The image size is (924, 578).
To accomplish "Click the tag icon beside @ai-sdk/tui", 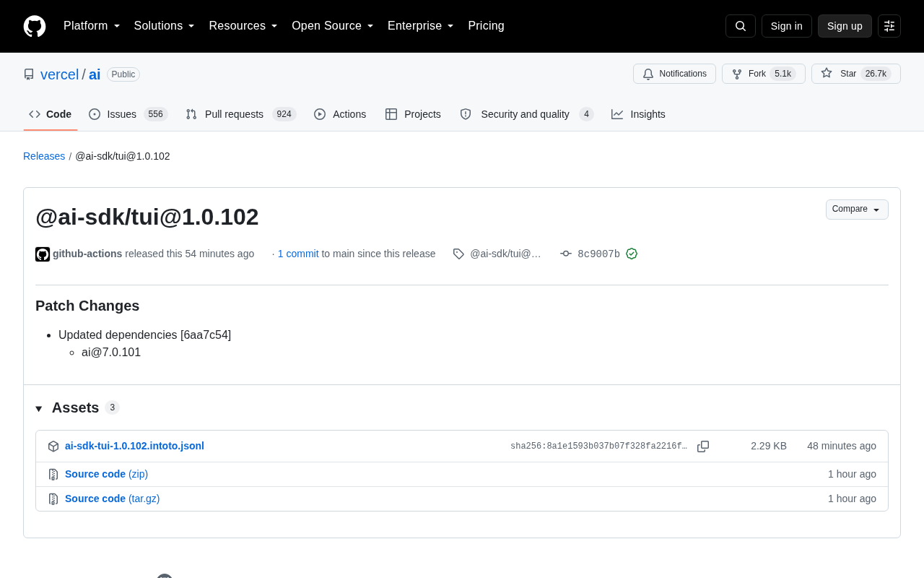I will pyautogui.click(x=458, y=254).
